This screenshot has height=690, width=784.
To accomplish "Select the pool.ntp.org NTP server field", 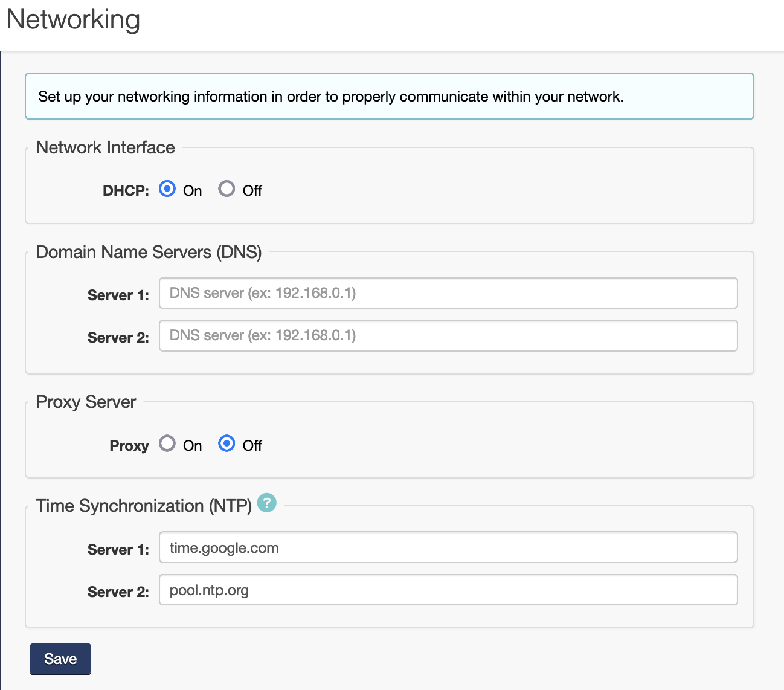I will pos(448,590).
